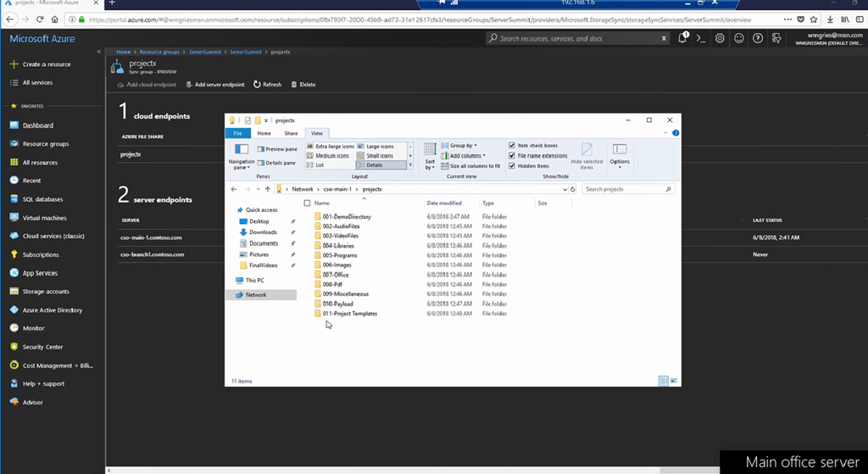Click Add server endpoint button
Viewport: 868px width, 474px height.
click(x=215, y=85)
